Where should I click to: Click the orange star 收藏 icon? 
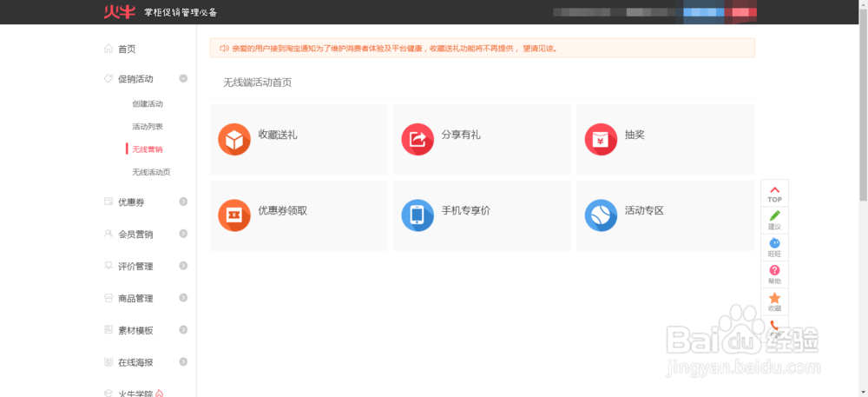(774, 298)
